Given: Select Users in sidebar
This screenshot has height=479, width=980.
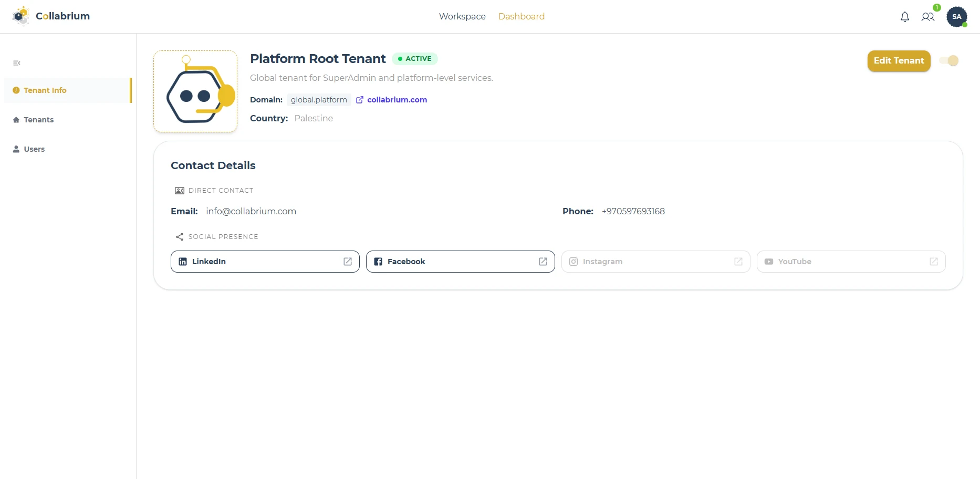Looking at the screenshot, I should (x=68, y=149).
